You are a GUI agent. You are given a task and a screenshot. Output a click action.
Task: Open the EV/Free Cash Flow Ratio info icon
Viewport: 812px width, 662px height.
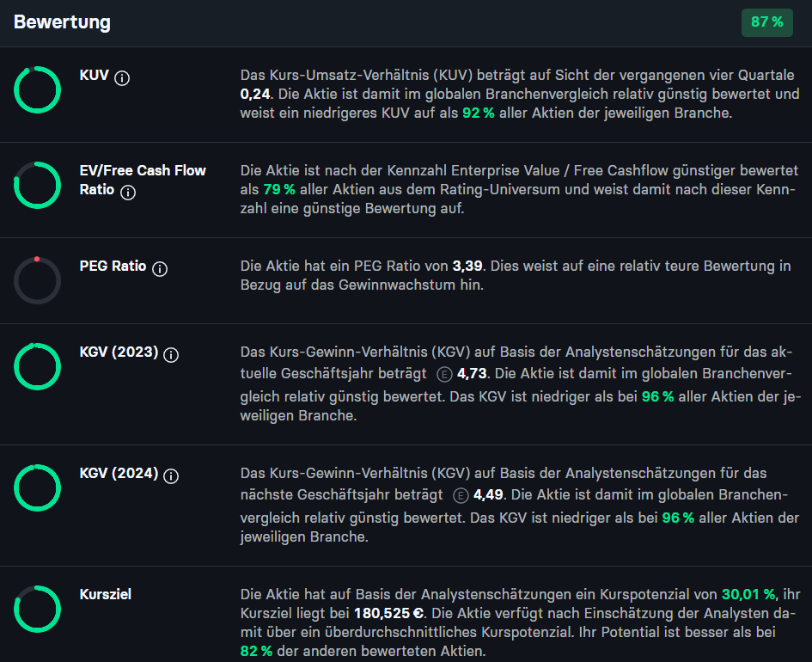(128, 193)
